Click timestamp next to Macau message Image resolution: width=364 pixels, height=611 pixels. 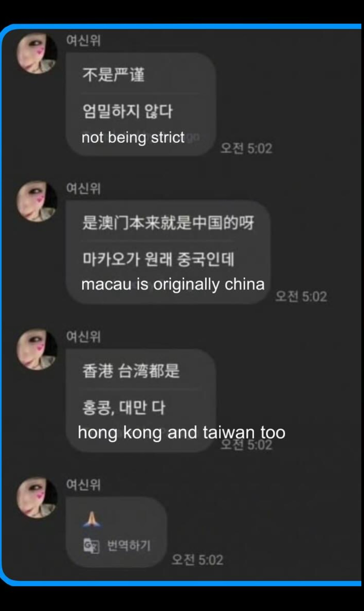[x=301, y=296]
